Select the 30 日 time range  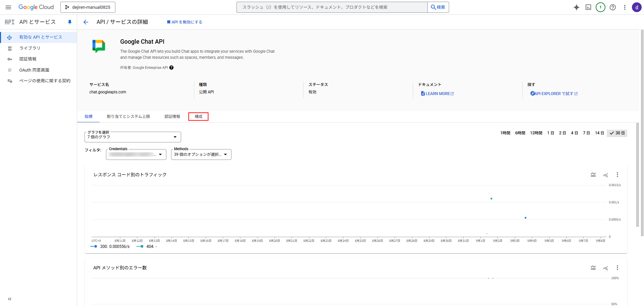pyautogui.click(x=617, y=133)
